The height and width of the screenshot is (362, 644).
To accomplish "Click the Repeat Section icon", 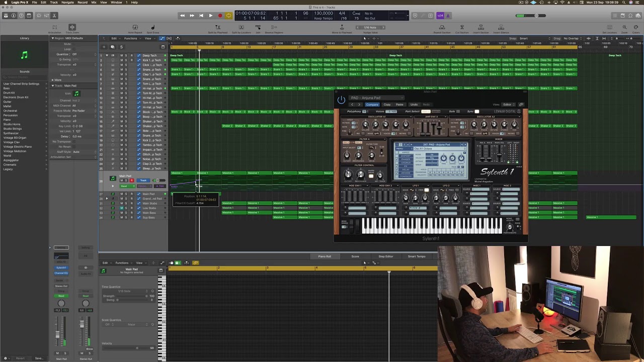I will pos(442,28).
